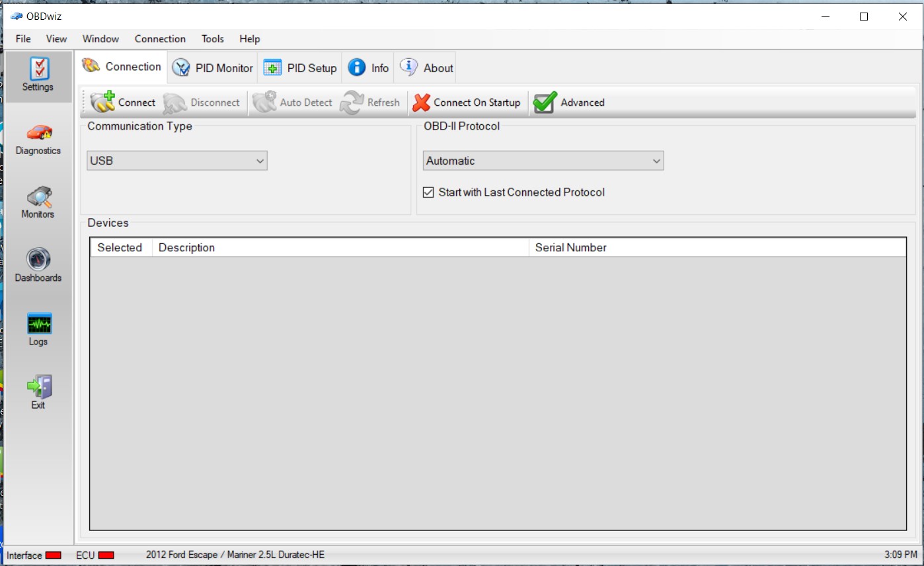Open the Logs sidebar section
This screenshot has height=566, width=924.
(x=38, y=330)
